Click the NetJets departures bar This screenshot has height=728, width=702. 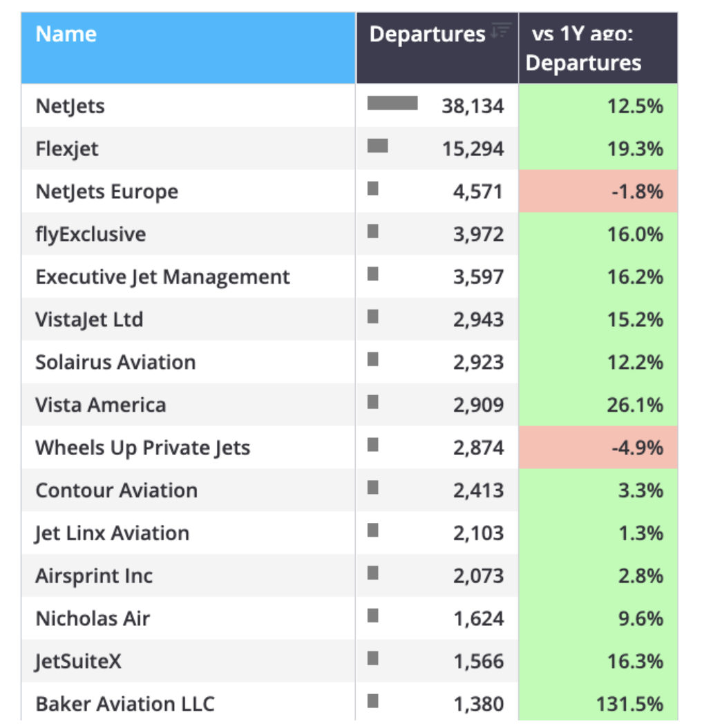point(392,104)
